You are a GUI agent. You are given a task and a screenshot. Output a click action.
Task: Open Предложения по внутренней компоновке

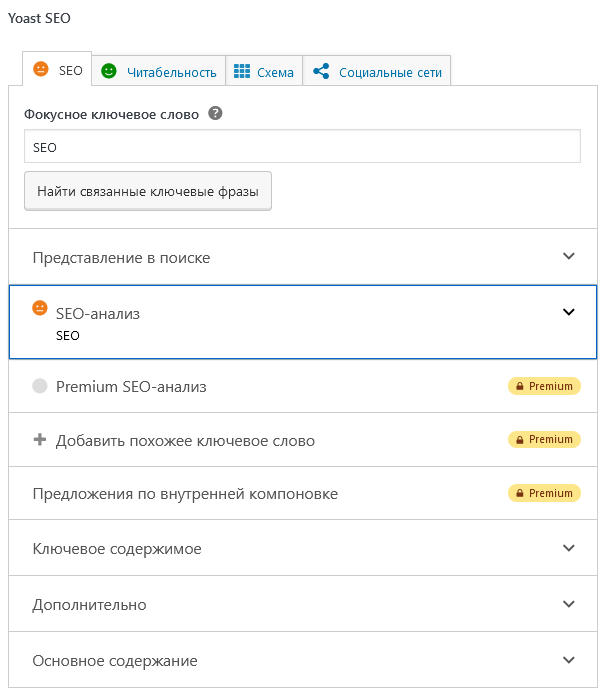(303, 493)
